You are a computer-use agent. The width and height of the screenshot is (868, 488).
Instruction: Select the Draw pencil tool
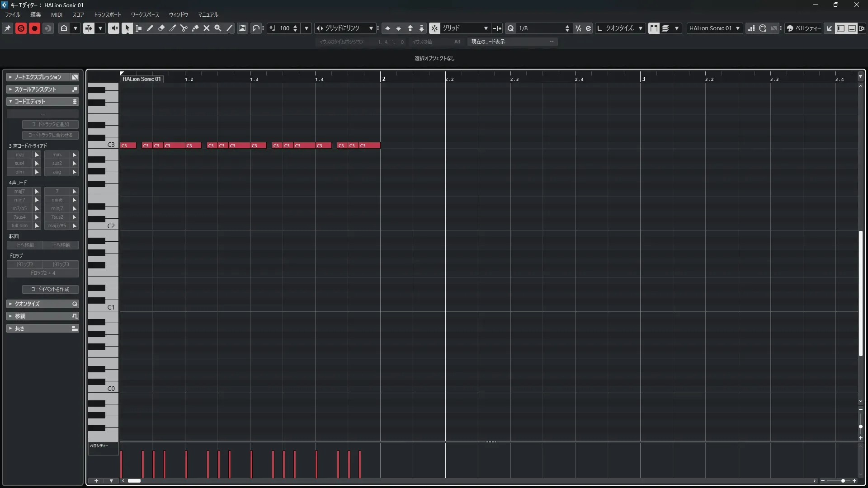click(x=150, y=28)
